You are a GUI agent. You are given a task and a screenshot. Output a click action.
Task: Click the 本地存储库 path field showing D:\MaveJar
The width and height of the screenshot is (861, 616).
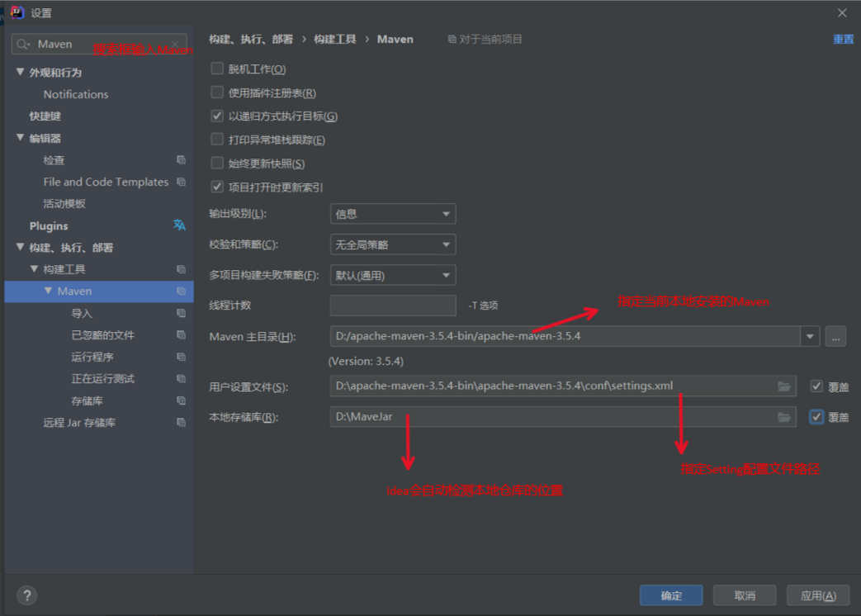(563, 417)
